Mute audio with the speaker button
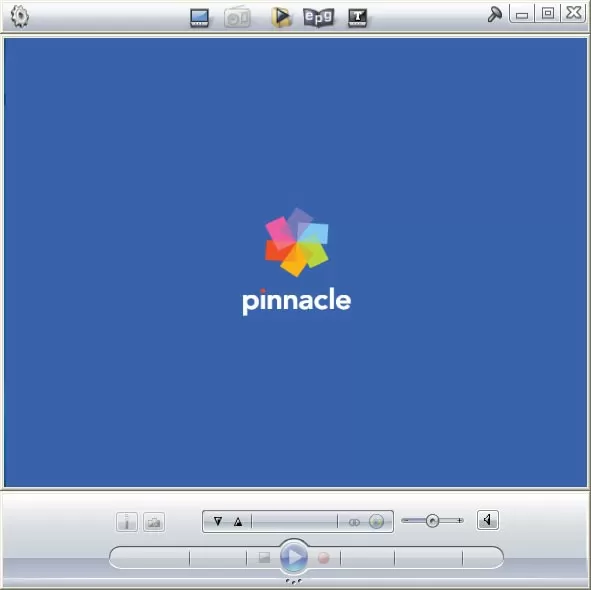The width and height of the screenshot is (591, 590). click(x=487, y=520)
